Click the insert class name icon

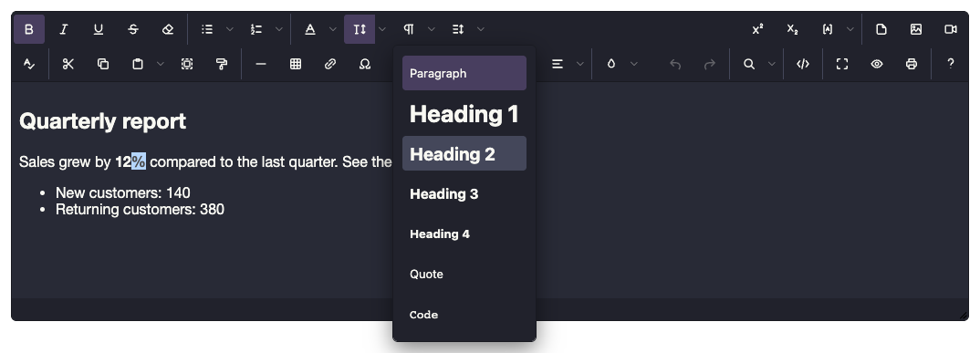pos(828,29)
